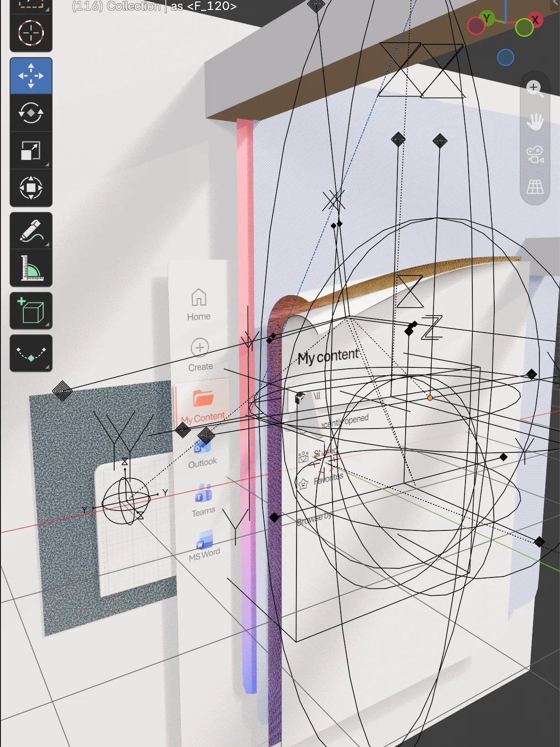The width and height of the screenshot is (560, 747).
Task: Click the red X axis gizmo
Action: [x=535, y=20]
